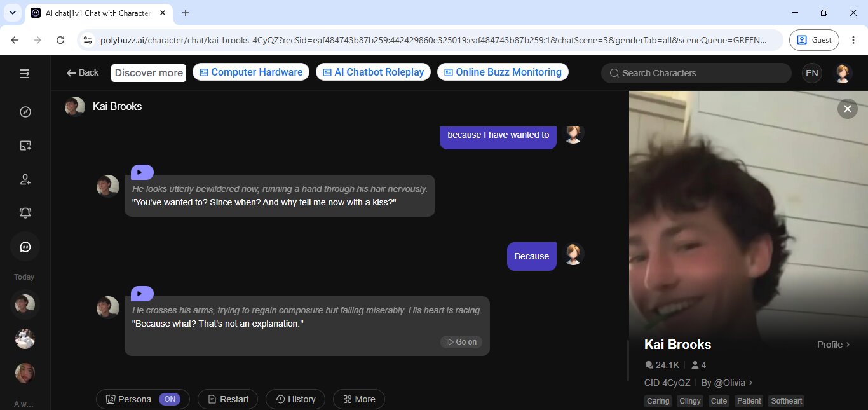Open the user profile avatar in the header

coord(843,73)
